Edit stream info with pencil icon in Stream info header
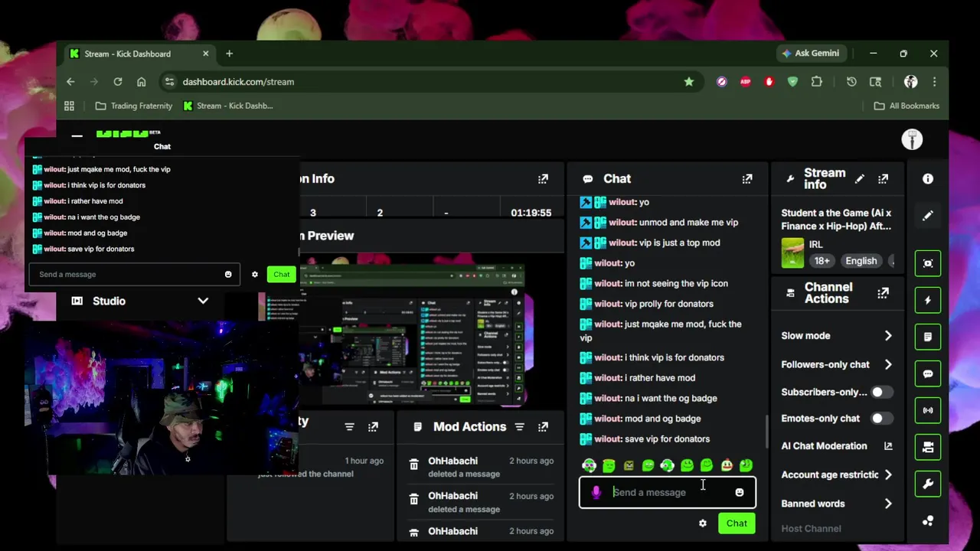The image size is (980, 551). coord(860,179)
